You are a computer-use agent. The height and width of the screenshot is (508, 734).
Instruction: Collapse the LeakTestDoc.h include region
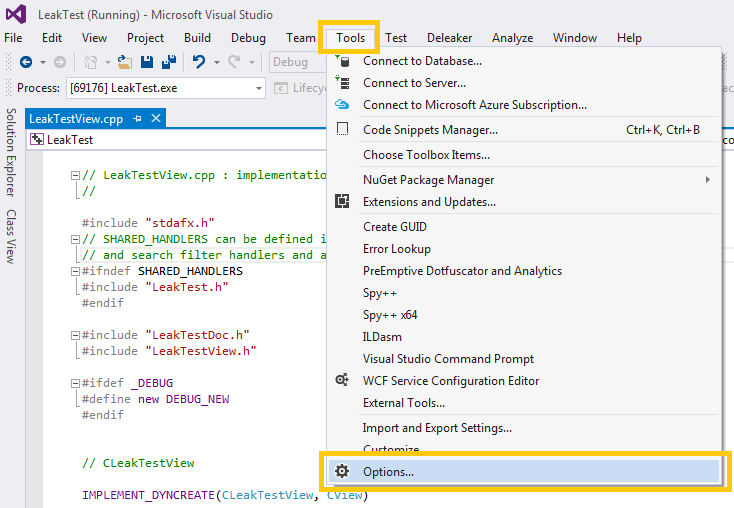coord(75,335)
